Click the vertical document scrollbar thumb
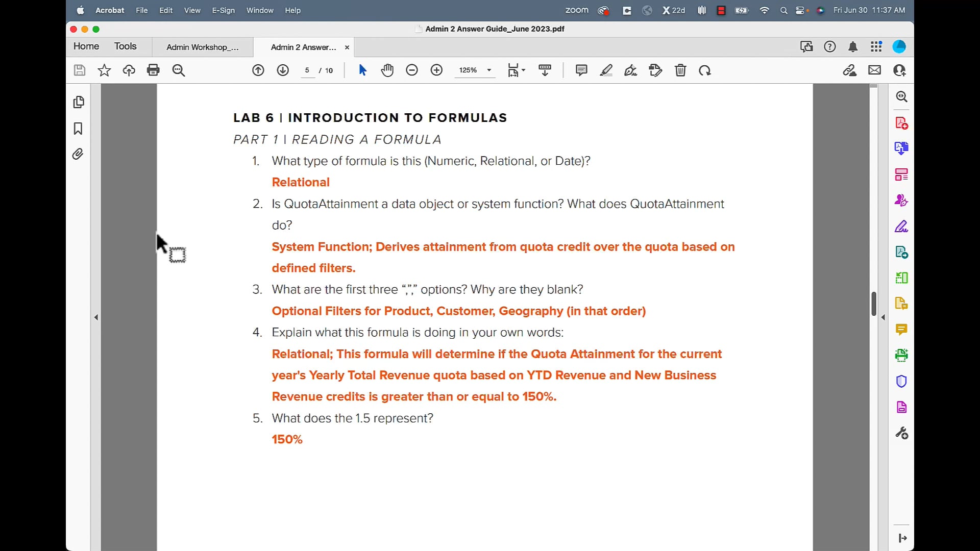The image size is (980, 551). [874, 304]
